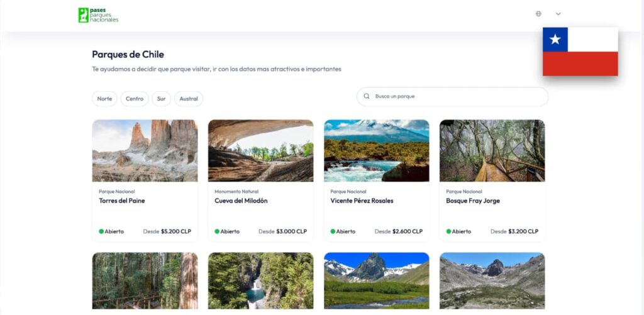644x315 pixels.
Task: Select the Austral region filter
Action: point(189,99)
